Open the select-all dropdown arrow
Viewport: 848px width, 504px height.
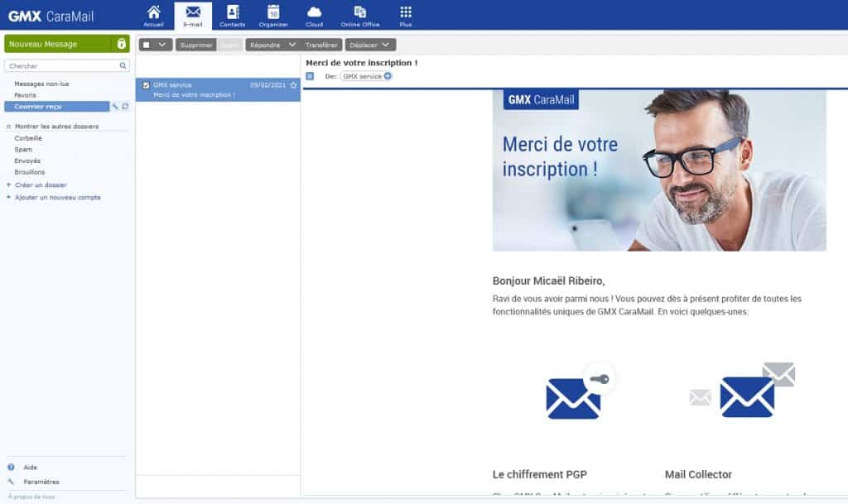point(162,45)
